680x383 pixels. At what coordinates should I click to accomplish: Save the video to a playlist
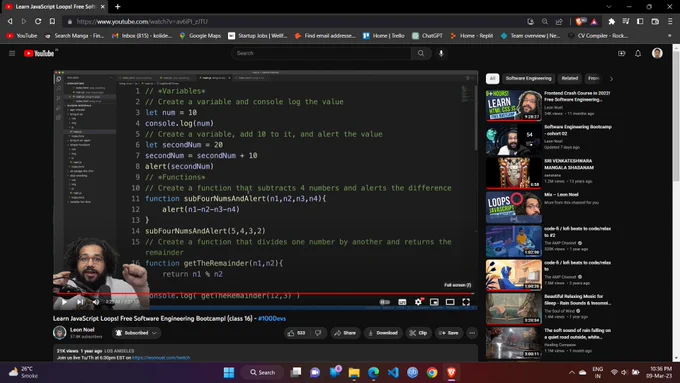point(448,333)
